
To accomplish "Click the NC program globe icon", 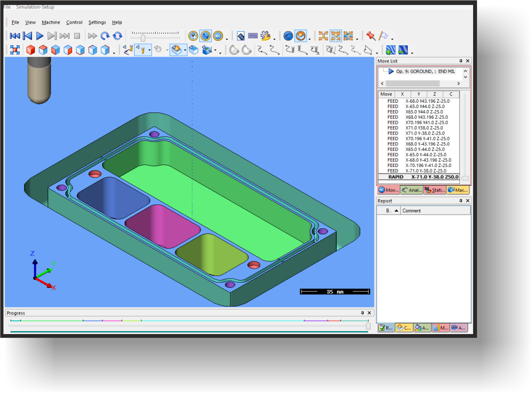I will click(217, 36).
